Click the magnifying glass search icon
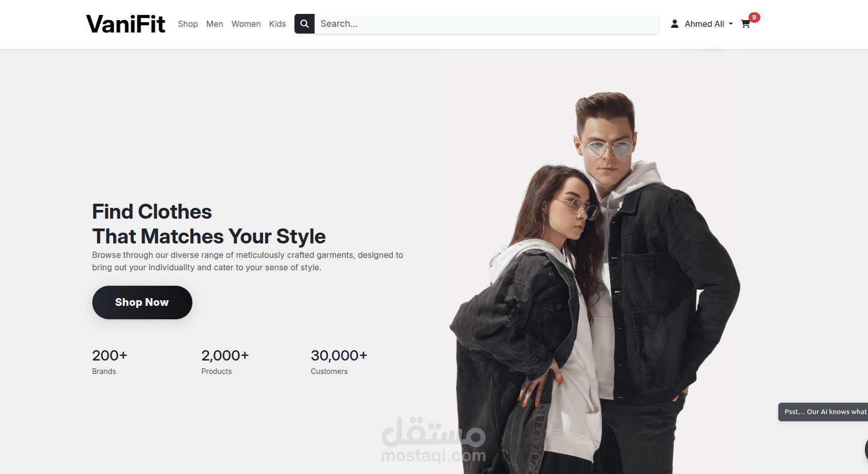Screen dimensions: 868x474 point(304,24)
